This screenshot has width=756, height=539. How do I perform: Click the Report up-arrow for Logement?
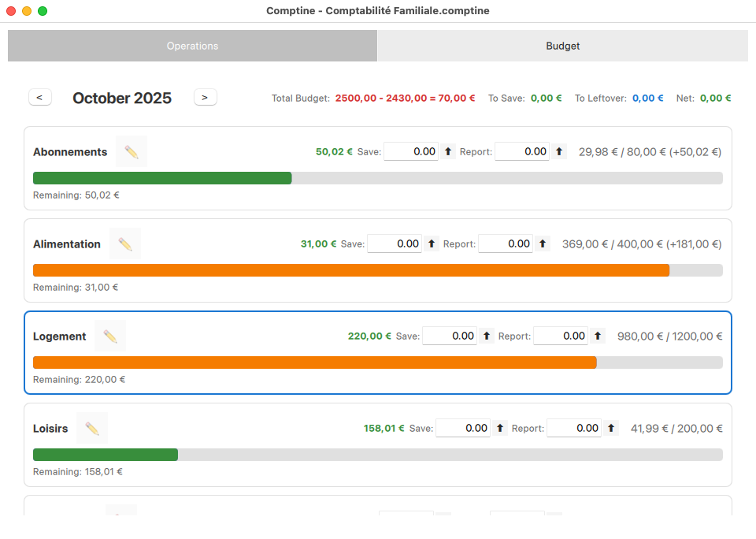[x=598, y=336]
